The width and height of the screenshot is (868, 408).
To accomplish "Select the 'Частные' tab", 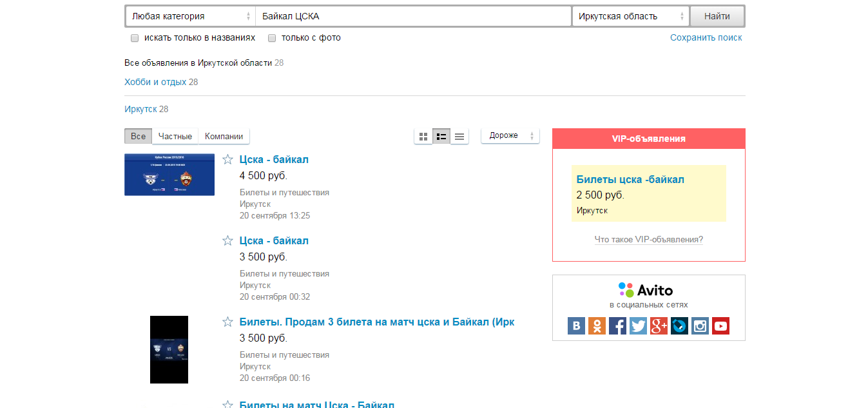I will pos(175,137).
